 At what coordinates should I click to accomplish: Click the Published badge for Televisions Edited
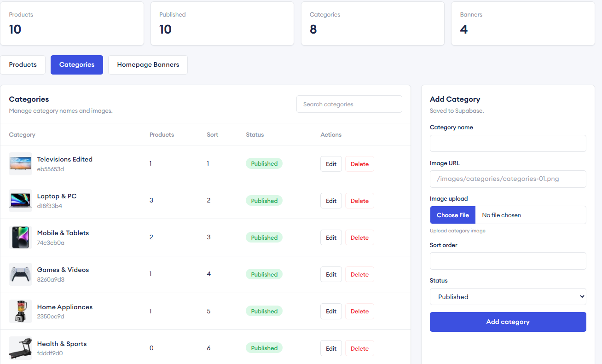264,164
